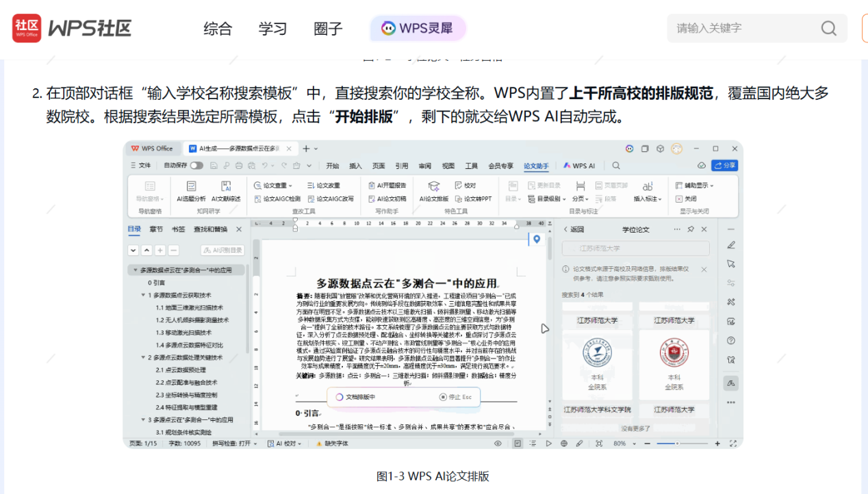Screen dimensions: 868x494
Task: Open the 拼写检查 dropdown in the status bar
Action: click(235, 443)
